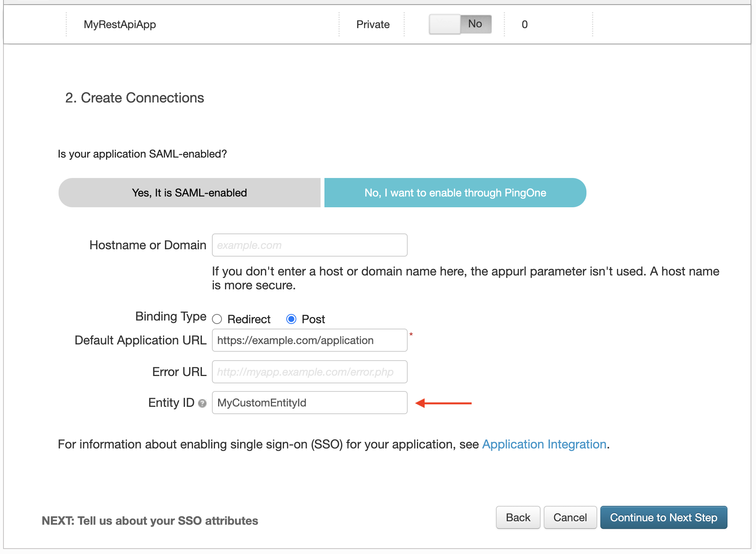Click the Hostname or Domain field
The height and width of the screenshot is (554, 756).
click(x=309, y=245)
